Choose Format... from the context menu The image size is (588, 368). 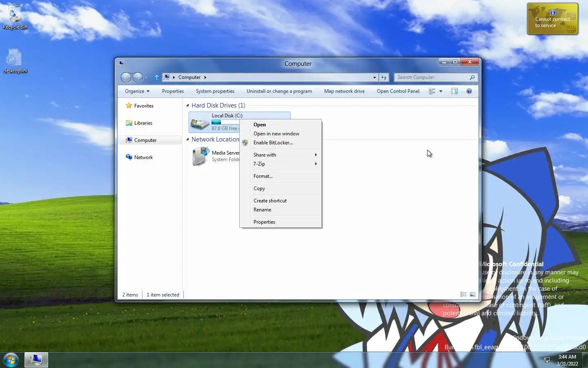pos(281,176)
